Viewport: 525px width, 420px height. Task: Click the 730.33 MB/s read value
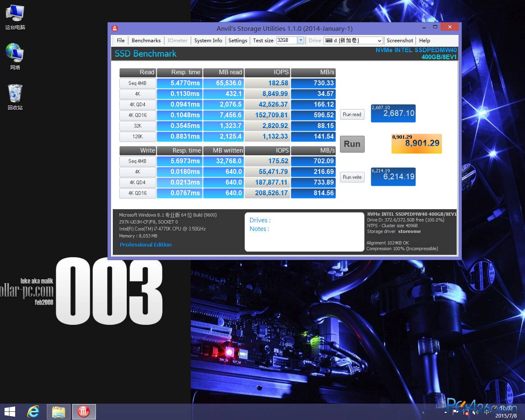[x=313, y=83]
